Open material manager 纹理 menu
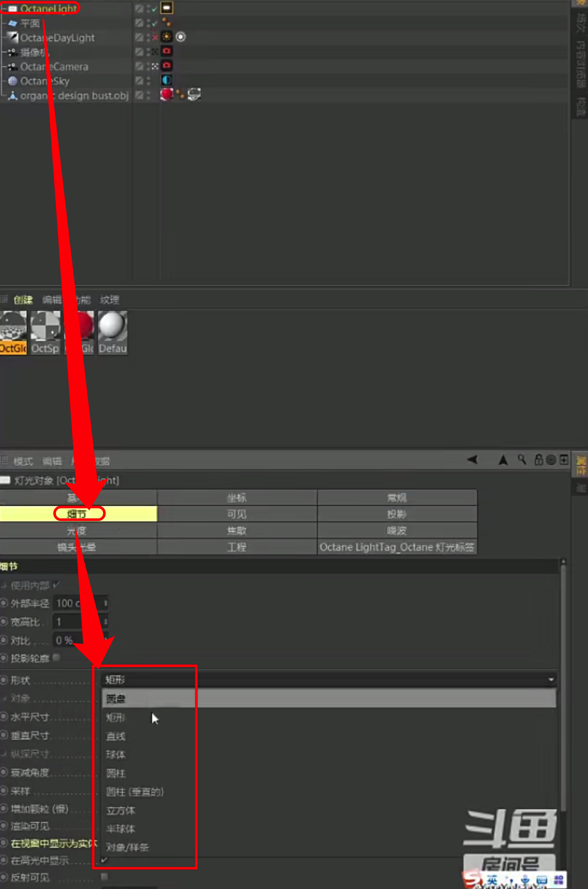The width and height of the screenshot is (588, 889). click(110, 300)
